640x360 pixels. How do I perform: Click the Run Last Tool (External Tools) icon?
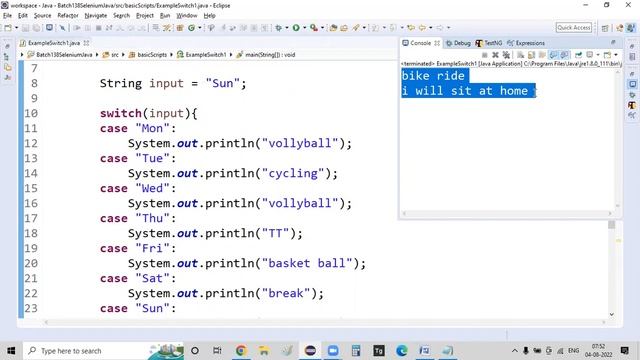coord(313,28)
